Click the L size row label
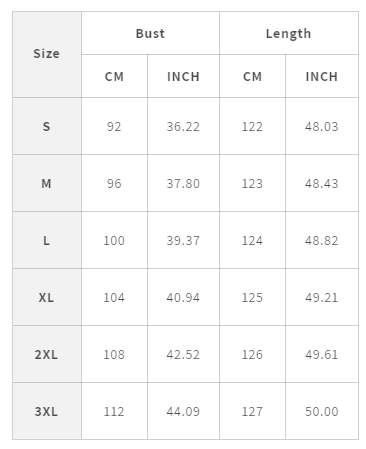Image resolution: width=366 pixels, height=449 pixels. point(47,240)
